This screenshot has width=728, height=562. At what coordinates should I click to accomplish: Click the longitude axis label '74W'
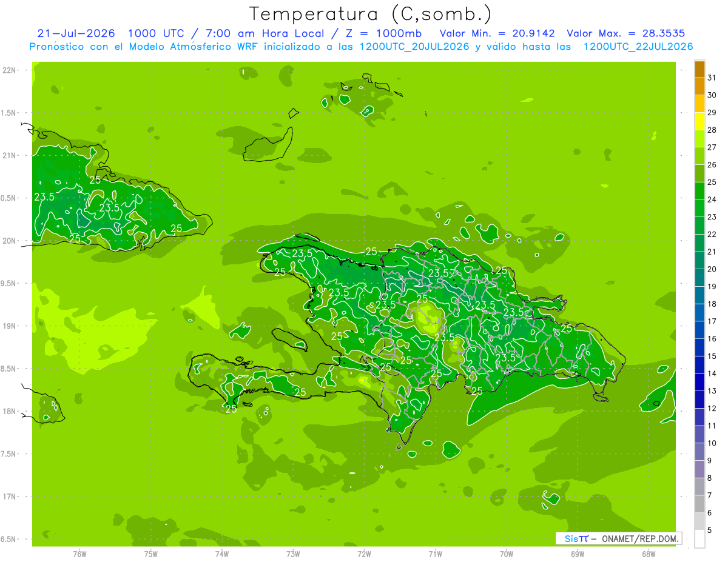(x=222, y=554)
